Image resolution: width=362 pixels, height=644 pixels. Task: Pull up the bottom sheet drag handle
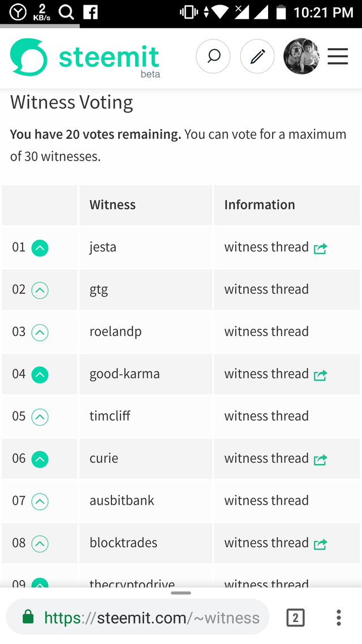(180, 593)
